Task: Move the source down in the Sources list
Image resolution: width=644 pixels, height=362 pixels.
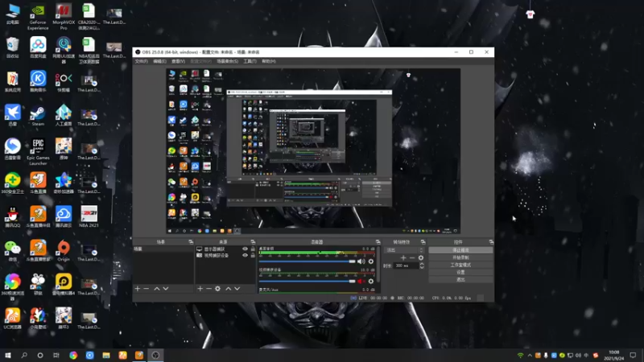Action: [x=237, y=289]
